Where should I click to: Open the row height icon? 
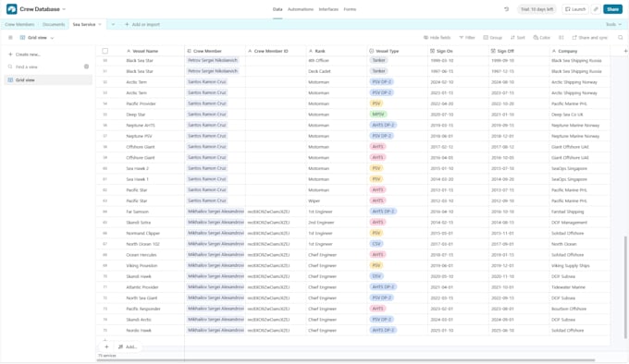[561, 38]
